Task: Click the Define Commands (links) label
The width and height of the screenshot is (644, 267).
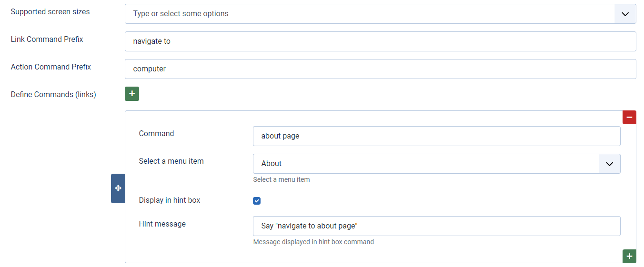Action: click(x=53, y=94)
